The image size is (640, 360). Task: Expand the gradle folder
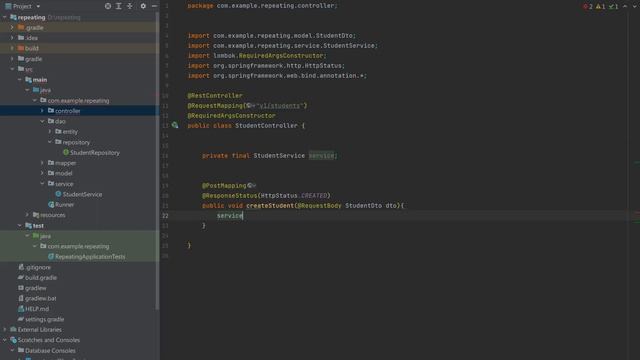pyautogui.click(x=12, y=59)
